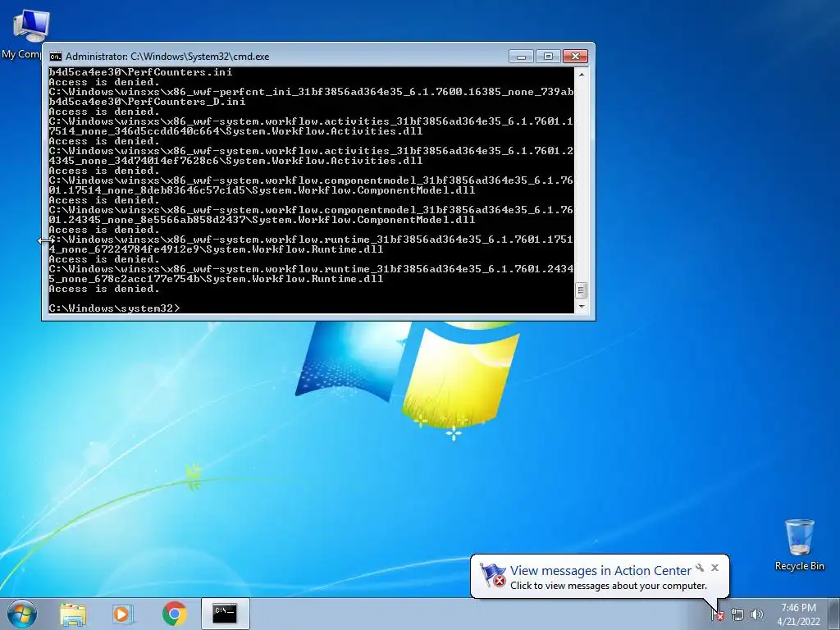Click the 4345 System.Workflow.Activities.dll path line
840x630 pixels.
click(x=235, y=161)
